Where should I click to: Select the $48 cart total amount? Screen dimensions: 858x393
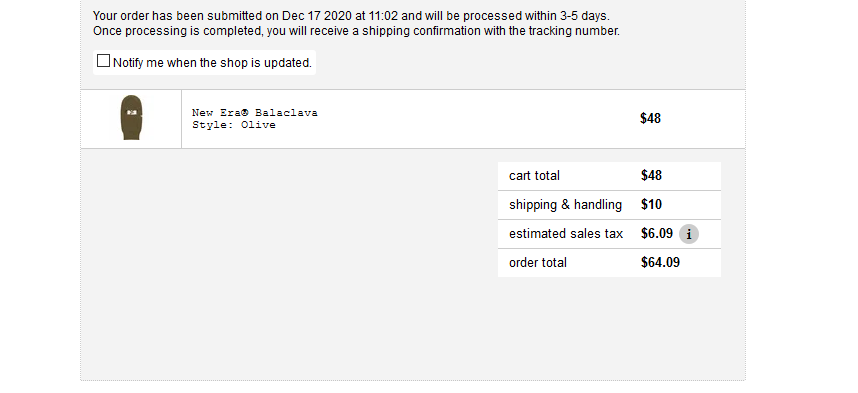(x=651, y=176)
